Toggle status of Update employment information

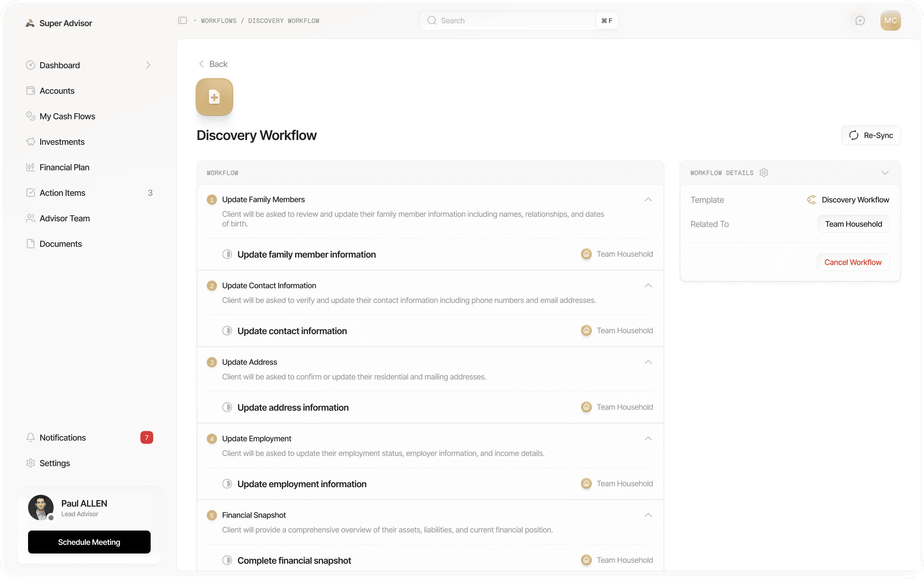click(x=227, y=484)
